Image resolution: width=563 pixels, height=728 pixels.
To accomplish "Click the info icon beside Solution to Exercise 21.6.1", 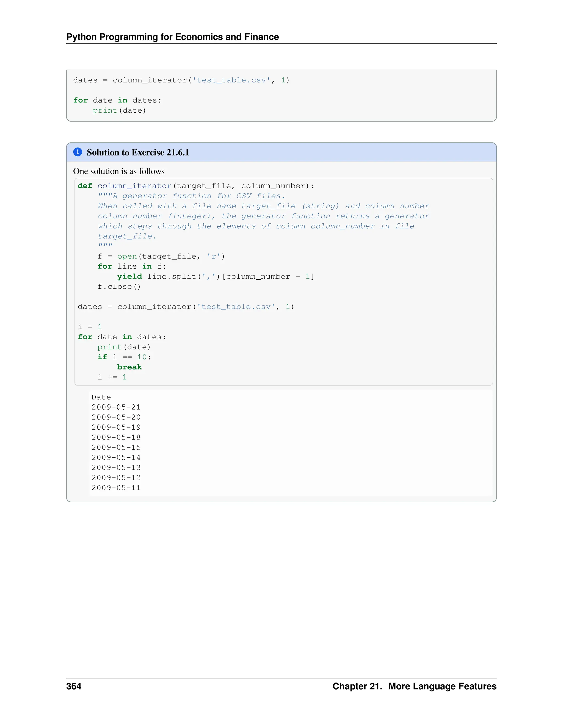I will click(78, 152).
